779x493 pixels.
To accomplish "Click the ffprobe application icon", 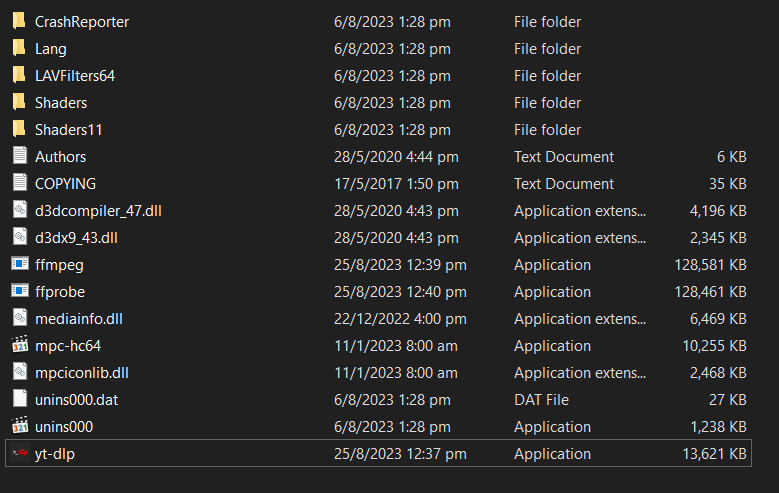I will click(20, 291).
